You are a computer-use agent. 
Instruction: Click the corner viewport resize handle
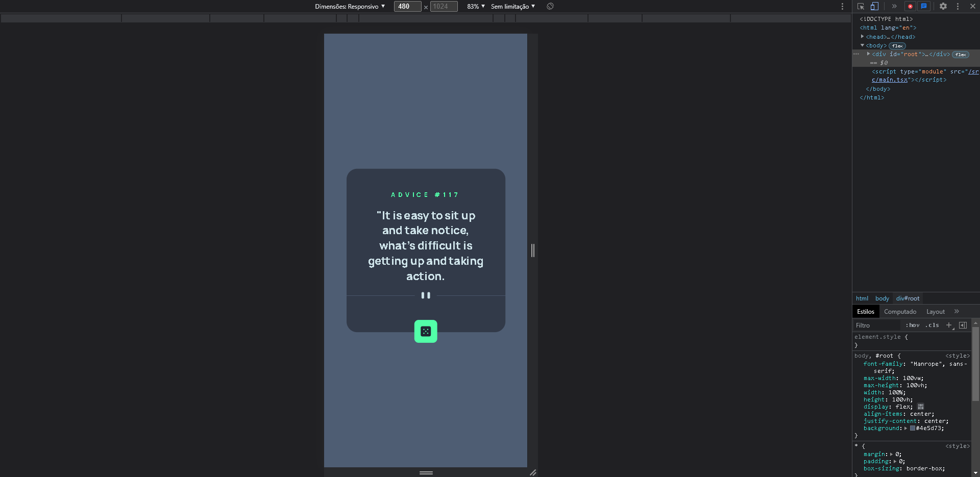point(533,473)
